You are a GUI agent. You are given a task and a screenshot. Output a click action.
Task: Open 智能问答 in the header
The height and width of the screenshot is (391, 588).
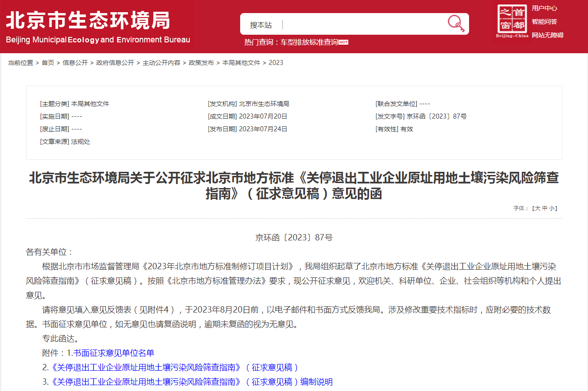pyautogui.click(x=544, y=22)
